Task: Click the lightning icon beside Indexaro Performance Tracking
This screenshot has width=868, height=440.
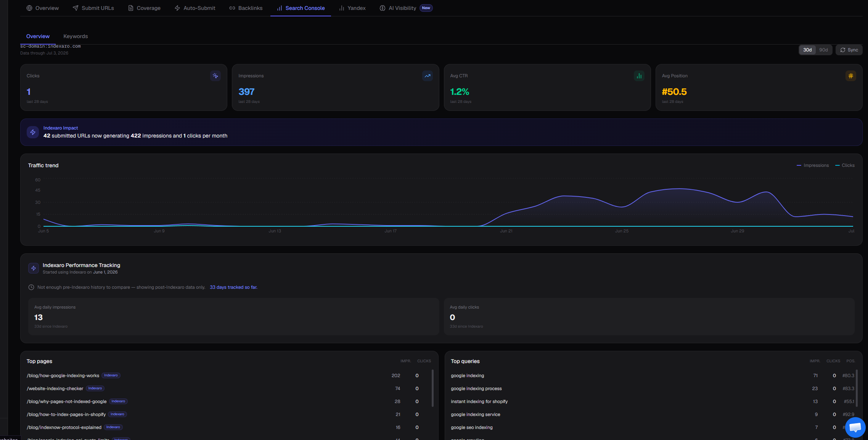Action: tap(34, 268)
